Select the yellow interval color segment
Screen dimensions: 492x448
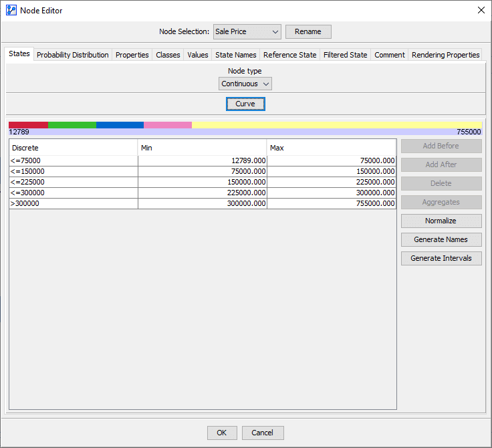tap(337, 125)
